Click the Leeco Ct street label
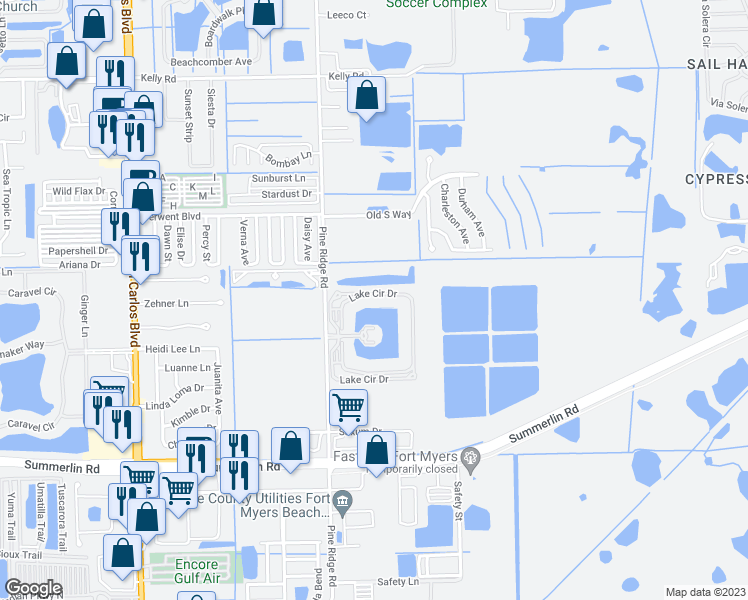 347,15
